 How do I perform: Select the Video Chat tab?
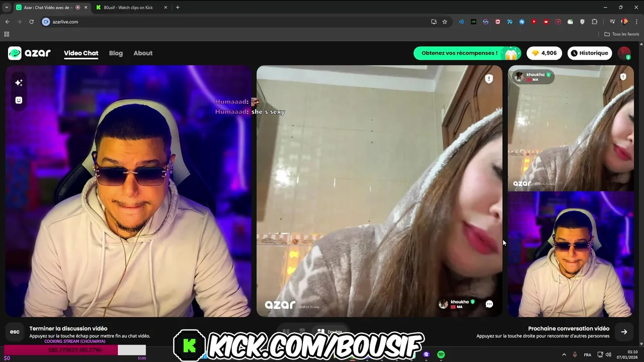click(81, 53)
